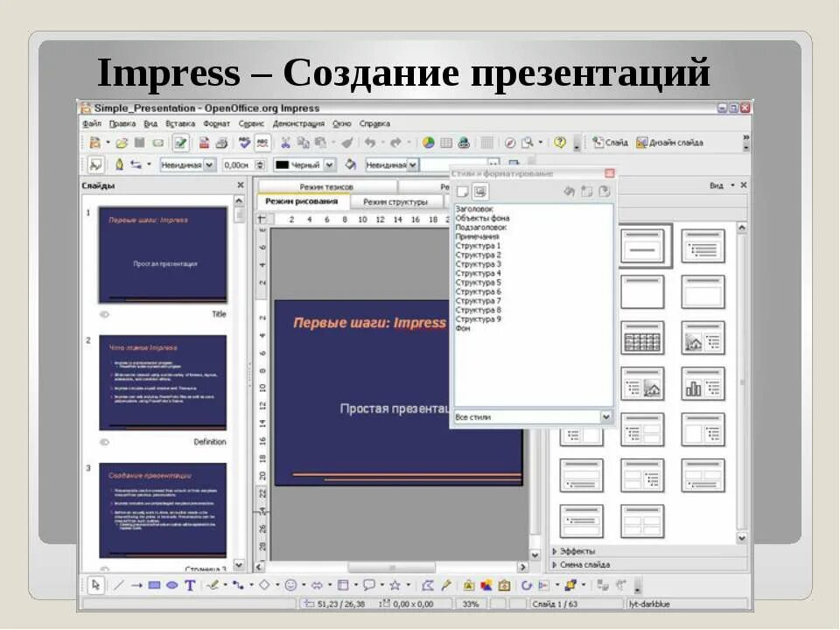This screenshot has width=840, height=630.
Task: Toggle the eye icon under the Title slide
Action: (104, 314)
